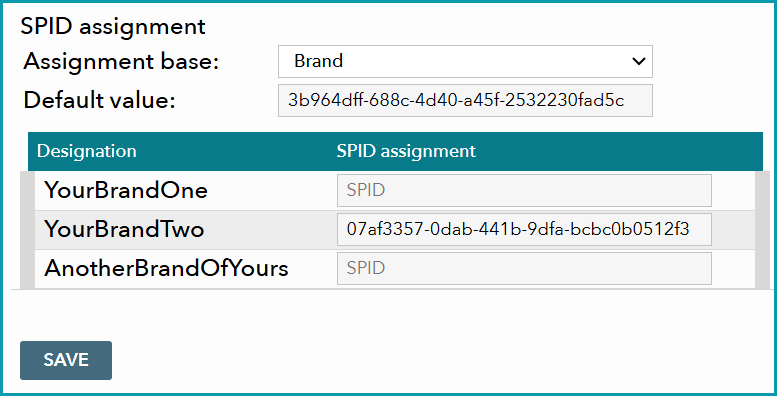Click the Designation column header

click(x=87, y=151)
